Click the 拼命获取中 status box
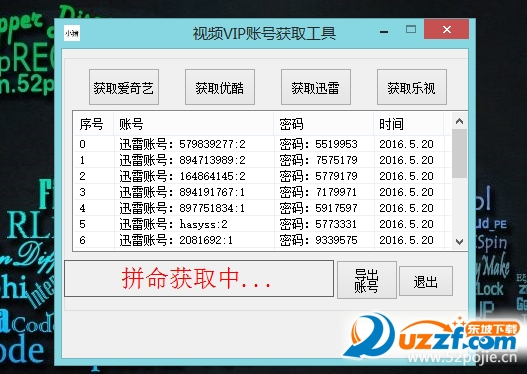Screen dimensions: 527x374 pyautogui.click(x=199, y=279)
